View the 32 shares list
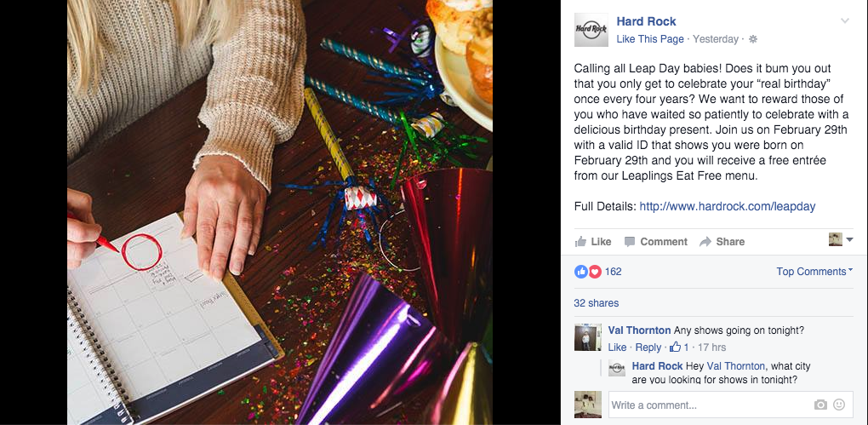 [597, 303]
